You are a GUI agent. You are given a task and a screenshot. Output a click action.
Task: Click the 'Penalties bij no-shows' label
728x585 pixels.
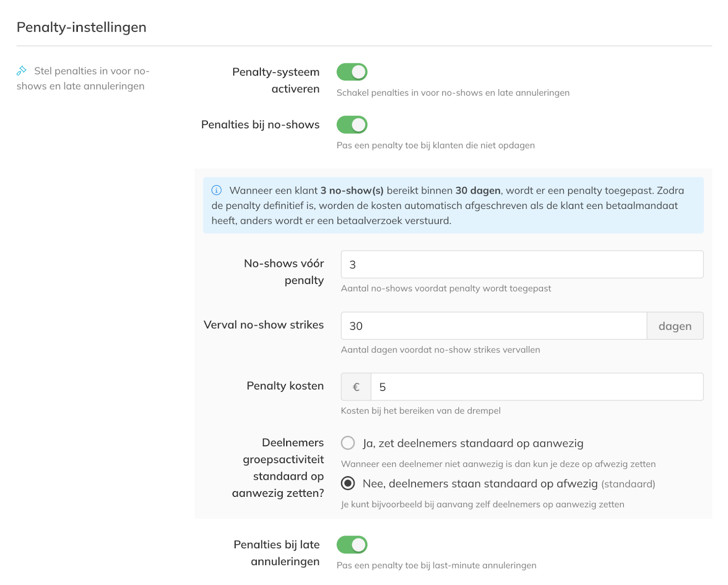tap(260, 125)
